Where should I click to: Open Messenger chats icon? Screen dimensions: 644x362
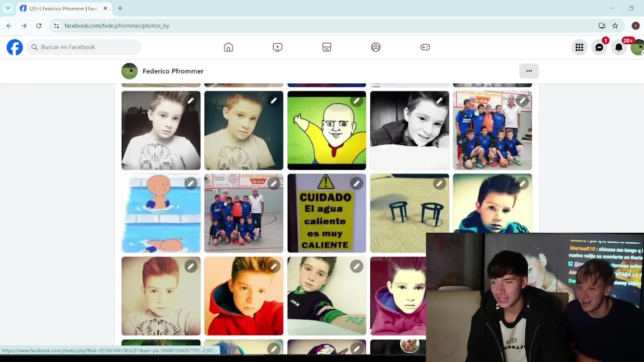pyautogui.click(x=599, y=47)
